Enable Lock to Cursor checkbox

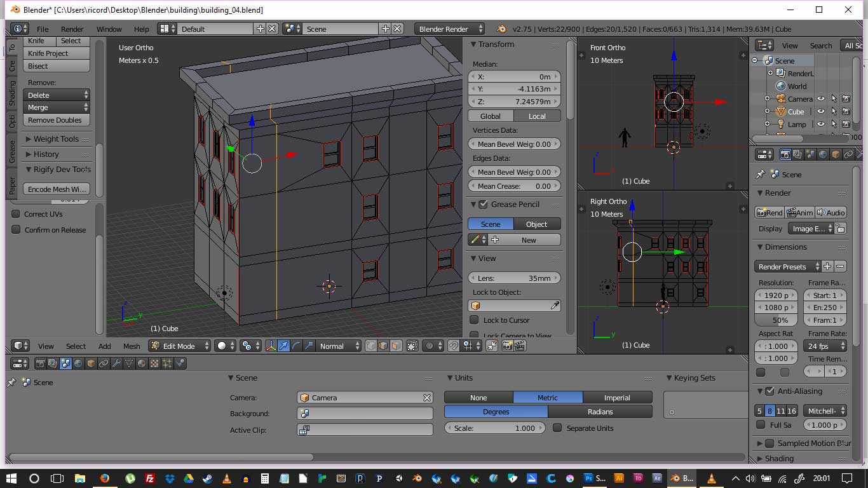point(474,320)
